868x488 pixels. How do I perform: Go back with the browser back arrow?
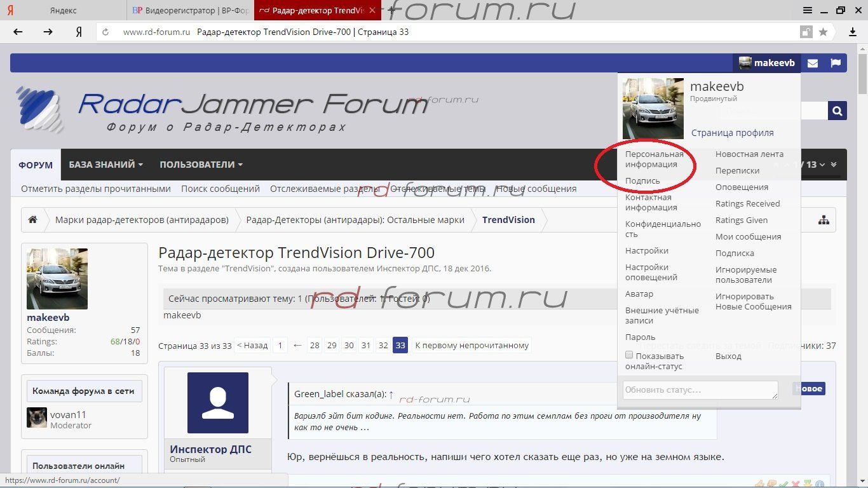18,32
